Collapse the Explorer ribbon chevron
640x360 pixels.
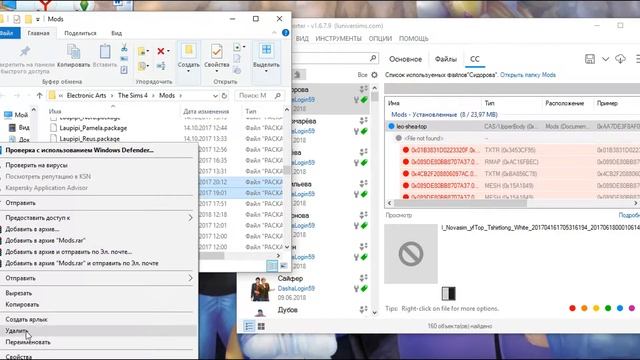pos(274,33)
